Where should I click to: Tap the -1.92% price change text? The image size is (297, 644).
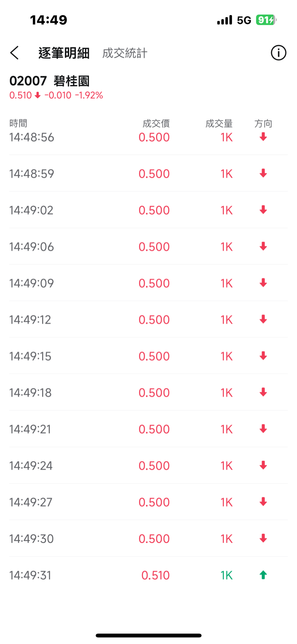click(89, 95)
